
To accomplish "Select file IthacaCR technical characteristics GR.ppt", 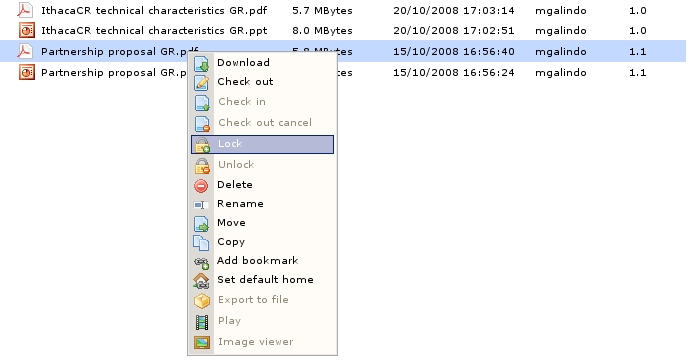I will 154,31.
